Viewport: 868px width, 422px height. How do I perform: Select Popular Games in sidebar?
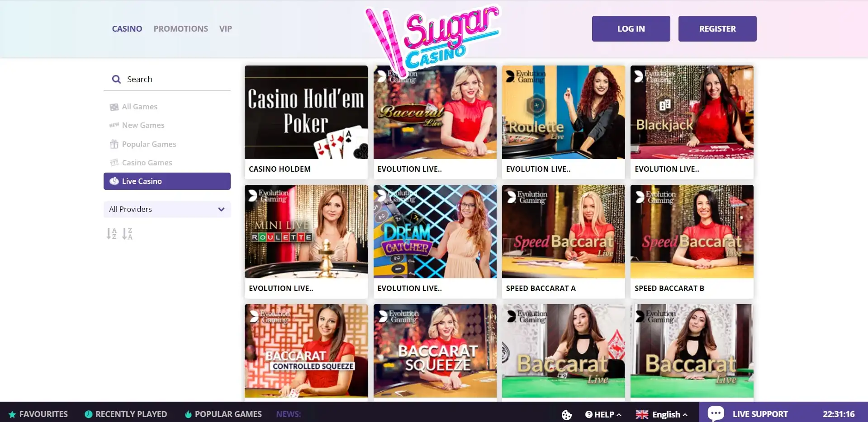(x=149, y=144)
